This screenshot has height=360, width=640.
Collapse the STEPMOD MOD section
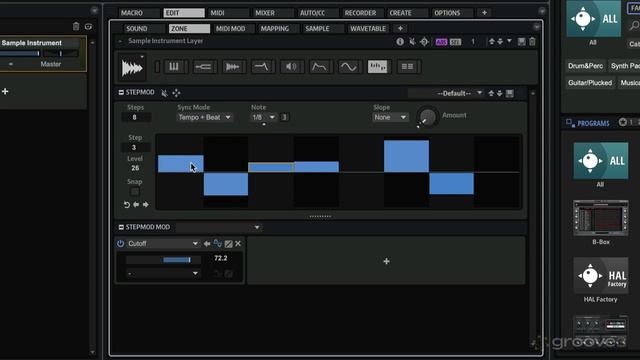pyautogui.click(x=121, y=227)
